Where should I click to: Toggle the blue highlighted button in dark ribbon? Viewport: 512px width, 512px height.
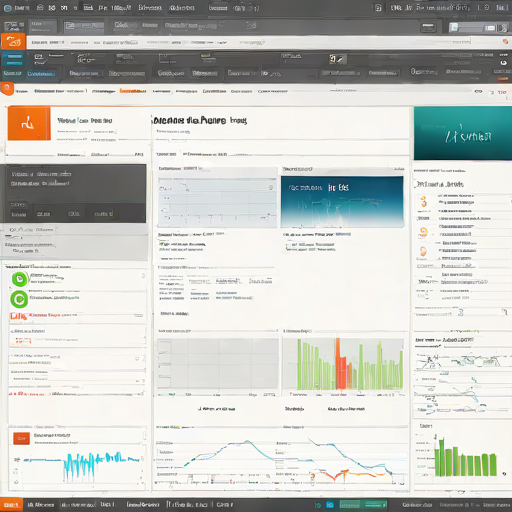(13, 59)
